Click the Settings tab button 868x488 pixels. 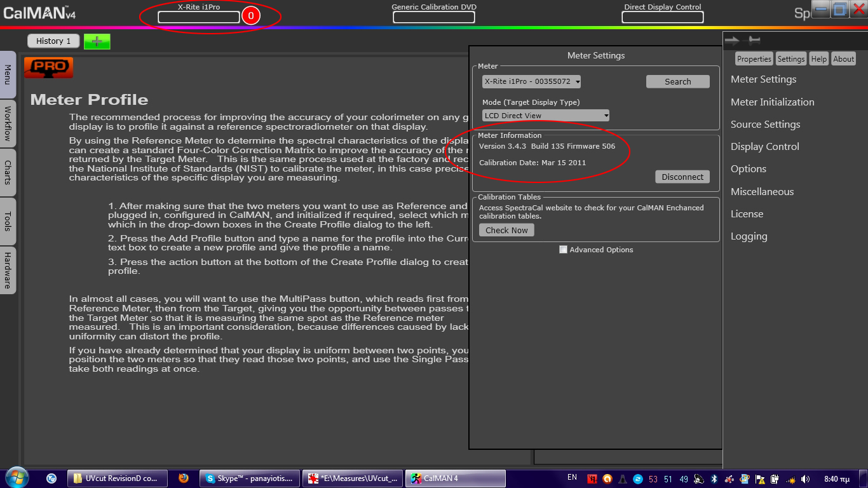[x=790, y=58]
